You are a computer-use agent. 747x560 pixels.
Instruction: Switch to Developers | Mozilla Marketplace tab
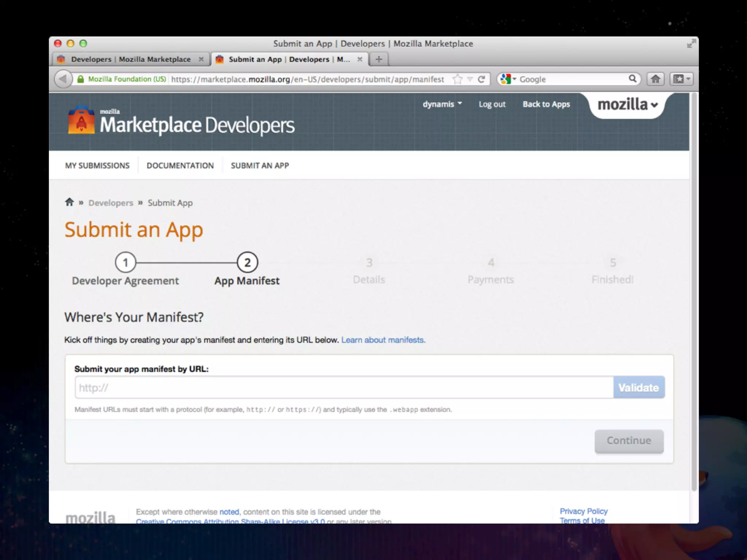click(131, 59)
